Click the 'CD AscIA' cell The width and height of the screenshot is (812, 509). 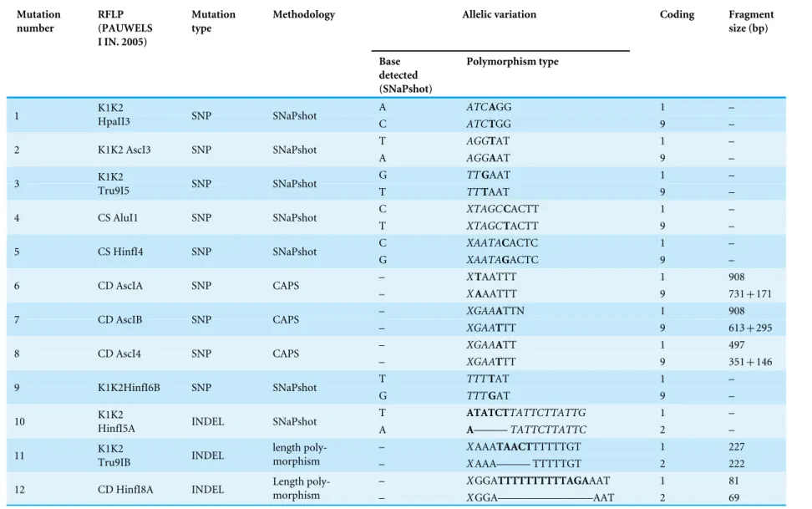[x=120, y=286]
